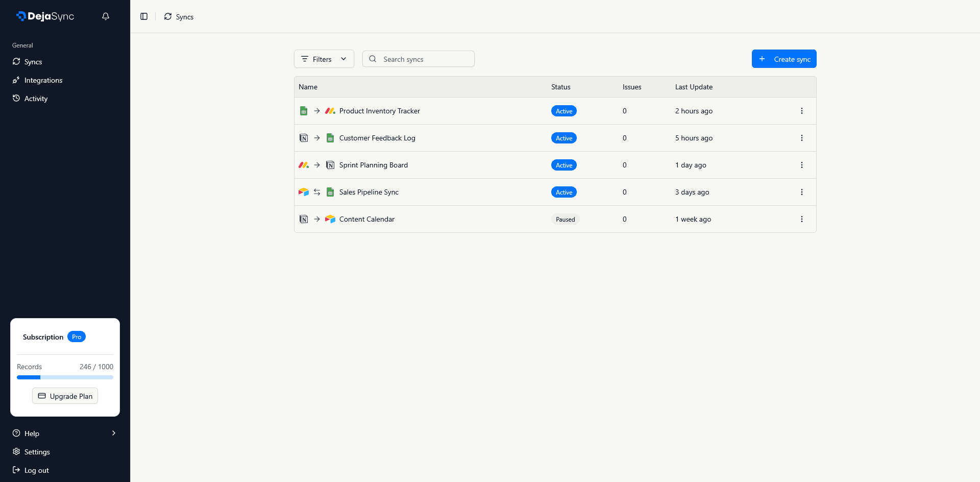Image resolution: width=980 pixels, height=482 pixels.
Task: Click the Integrations plug icon in the sidebar
Action: coord(16,80)
